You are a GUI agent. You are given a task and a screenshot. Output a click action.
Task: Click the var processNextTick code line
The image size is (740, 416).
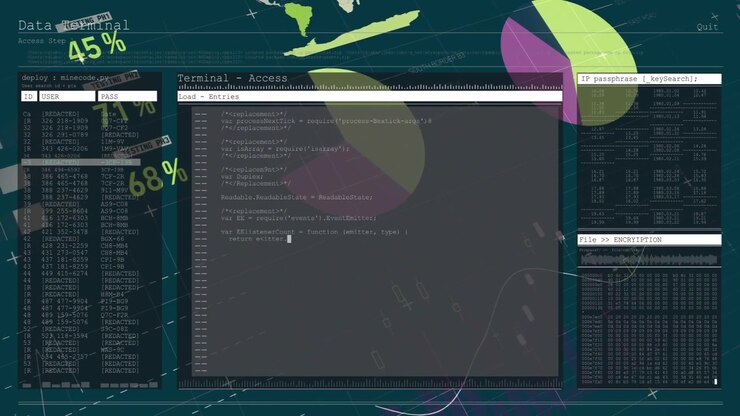[x=326, y=121]
